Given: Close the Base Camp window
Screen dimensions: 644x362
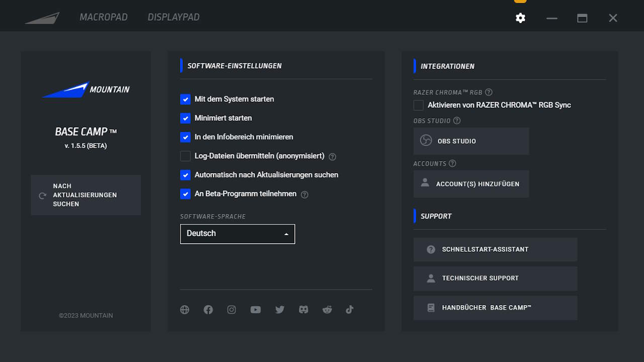Looking at the screenshot, I should coord(613,18).
